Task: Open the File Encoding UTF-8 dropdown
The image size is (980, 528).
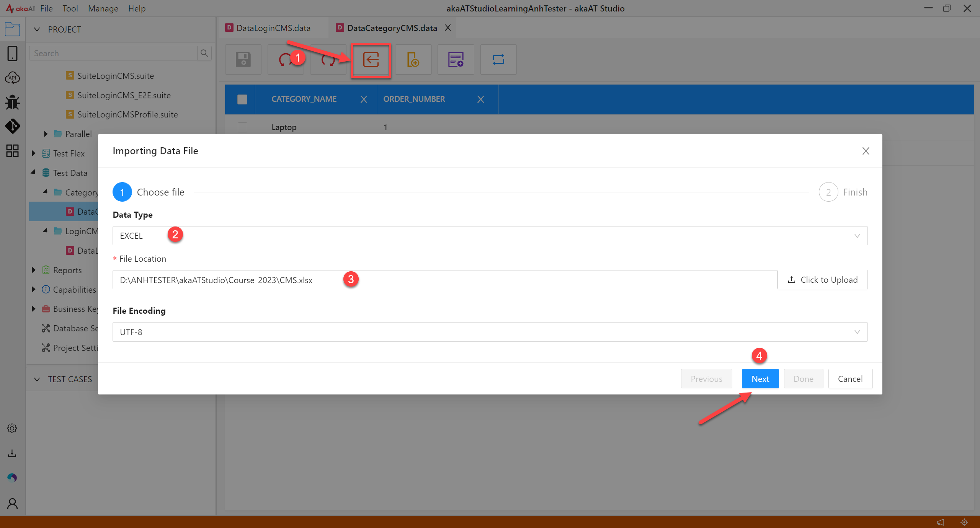Action: [490, 332]
